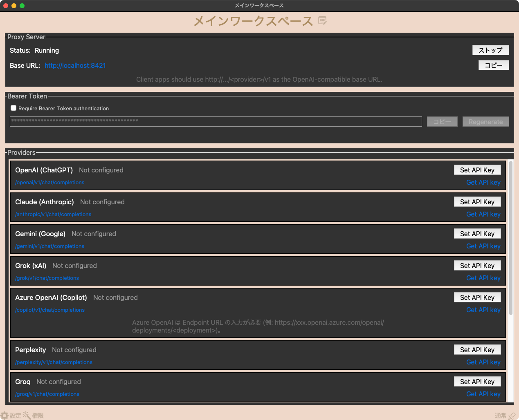The height and width of the screenshot is (420, 519).
Task: Open Get API key link for Groq
Action: [483, 394]
